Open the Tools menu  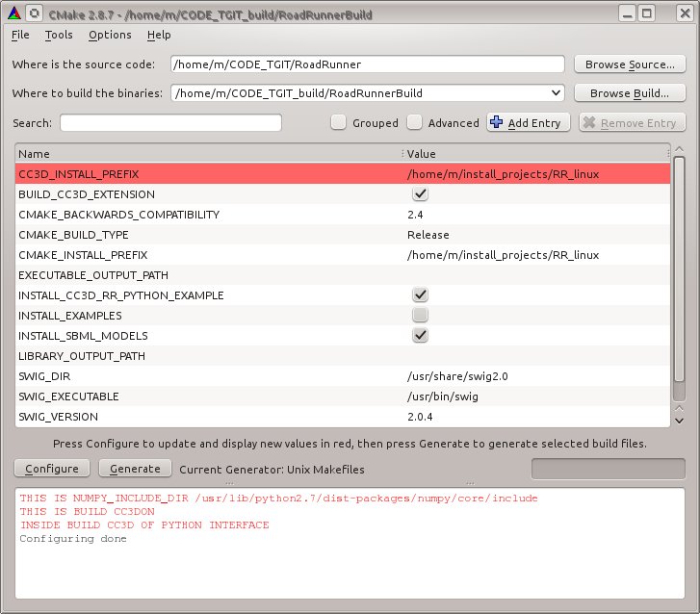point(59,35)
